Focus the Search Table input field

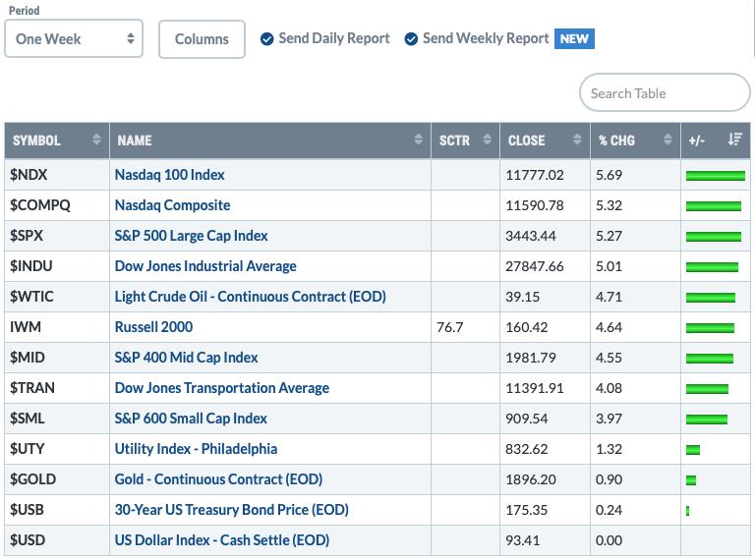click(x=665, y=93)
